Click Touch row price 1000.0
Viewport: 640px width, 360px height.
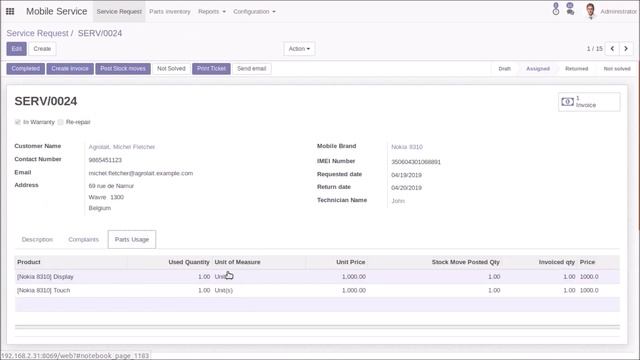point(589,291)
